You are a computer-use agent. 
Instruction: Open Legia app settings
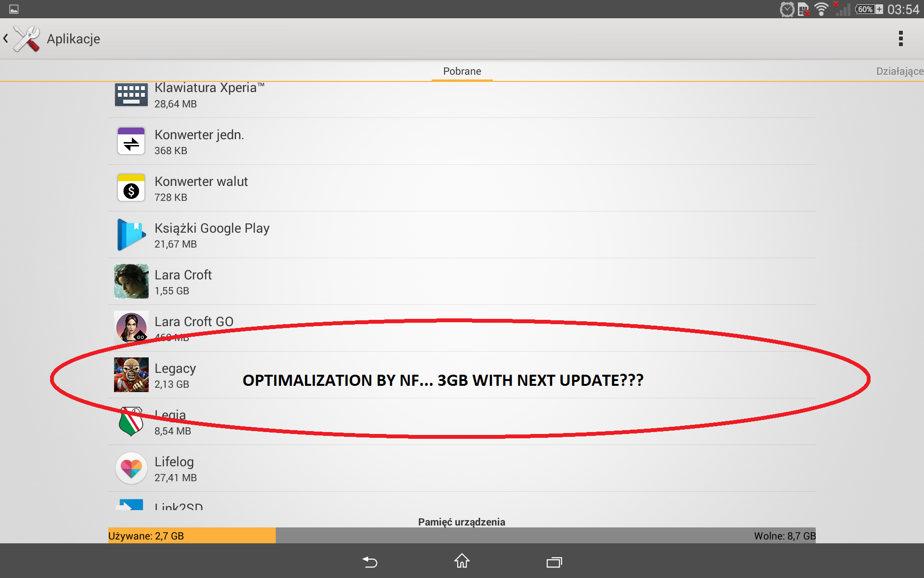[462, 421]
